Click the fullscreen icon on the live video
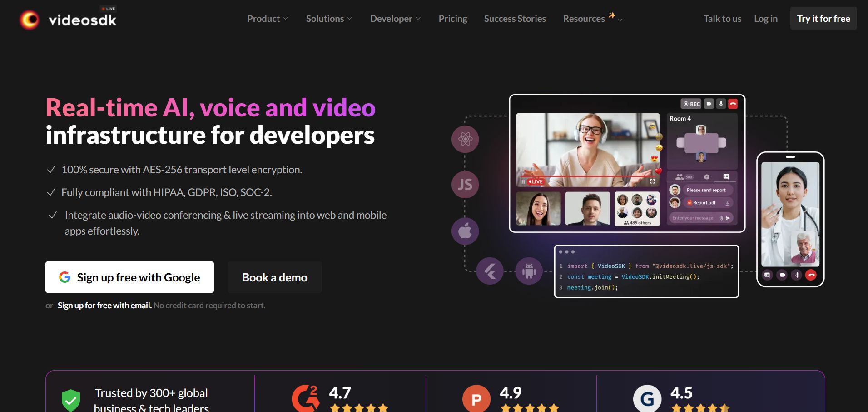Image resolution: width=868 pixels, height=412 pixels. tap(653, 181)
